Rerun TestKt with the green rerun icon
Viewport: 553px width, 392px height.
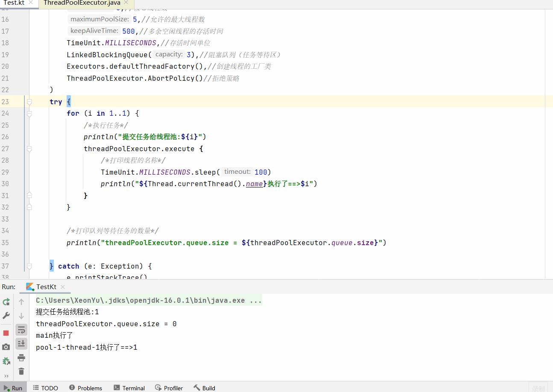click(6, 302)
